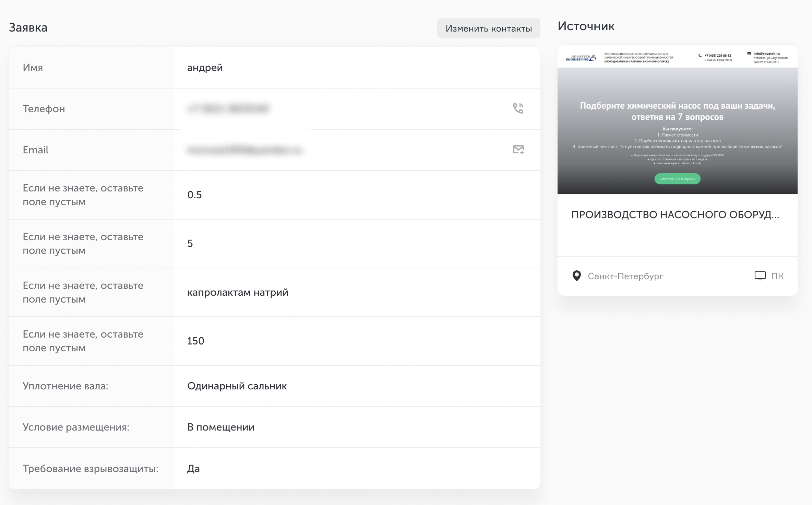The width and height of the screenshot is (812, 505).
Task: Click the blurred phone number value
Action: click(x=228, y=109)
